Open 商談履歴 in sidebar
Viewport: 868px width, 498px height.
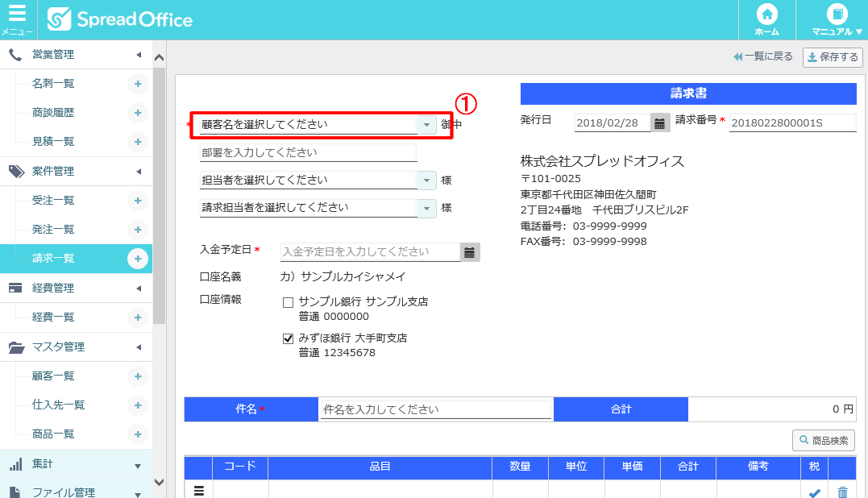pos(53,112)
